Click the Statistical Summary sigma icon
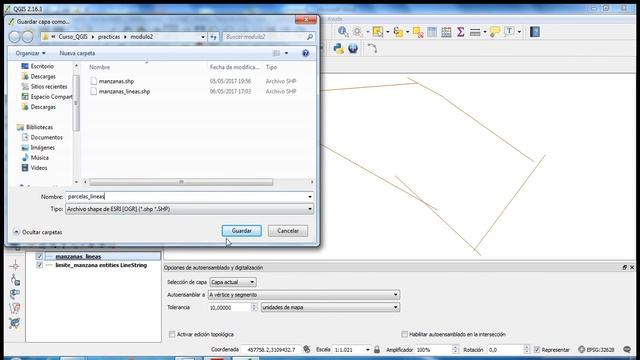Viewport: 640px width, 360px height. point(460,32)
